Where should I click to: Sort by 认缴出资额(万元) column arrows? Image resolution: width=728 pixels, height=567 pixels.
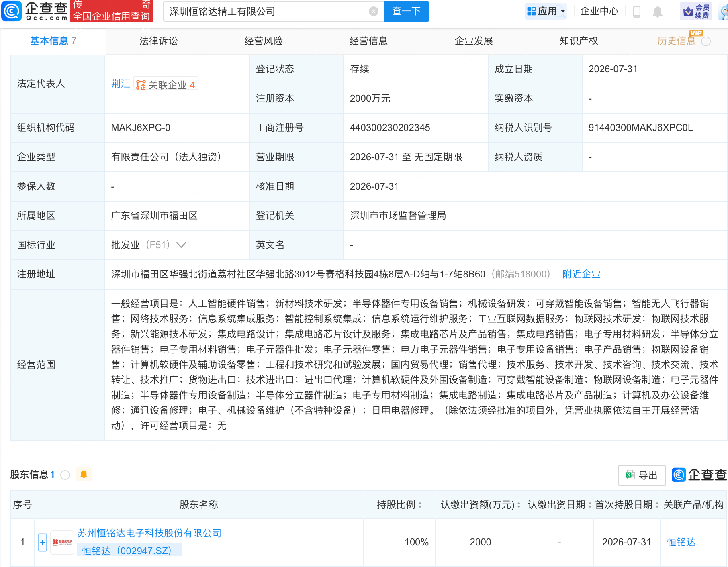click(x=519, y=505)
